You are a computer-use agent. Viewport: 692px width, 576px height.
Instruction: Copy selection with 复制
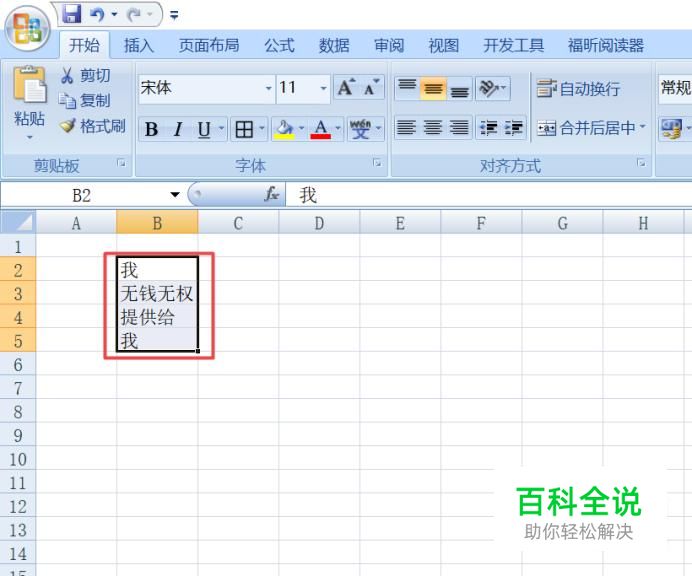85,101
